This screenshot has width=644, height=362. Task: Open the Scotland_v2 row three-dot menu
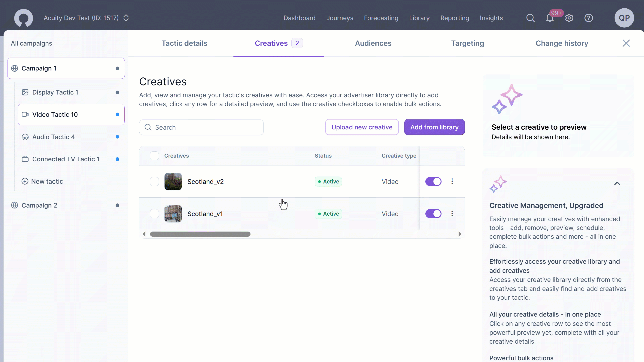[x=452, y=181]
